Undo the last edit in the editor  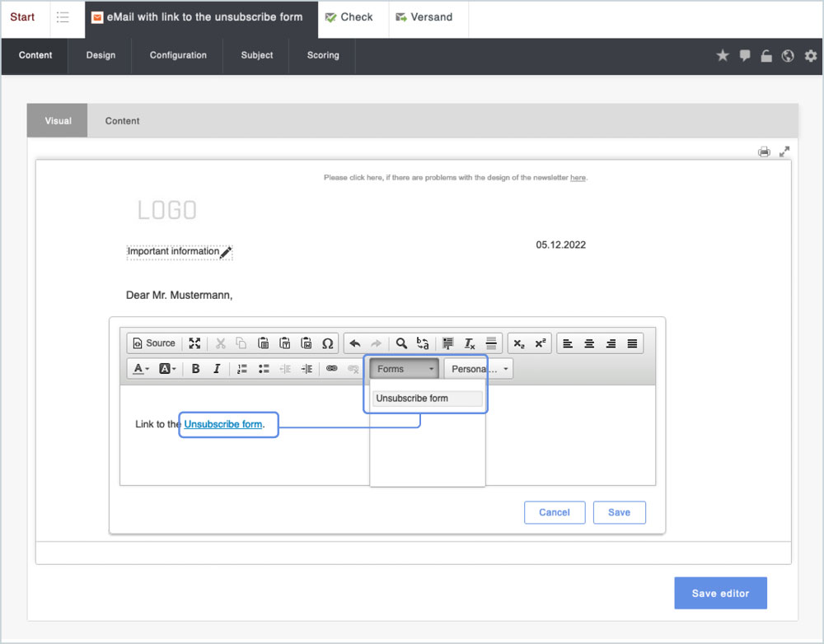point(355,343)
